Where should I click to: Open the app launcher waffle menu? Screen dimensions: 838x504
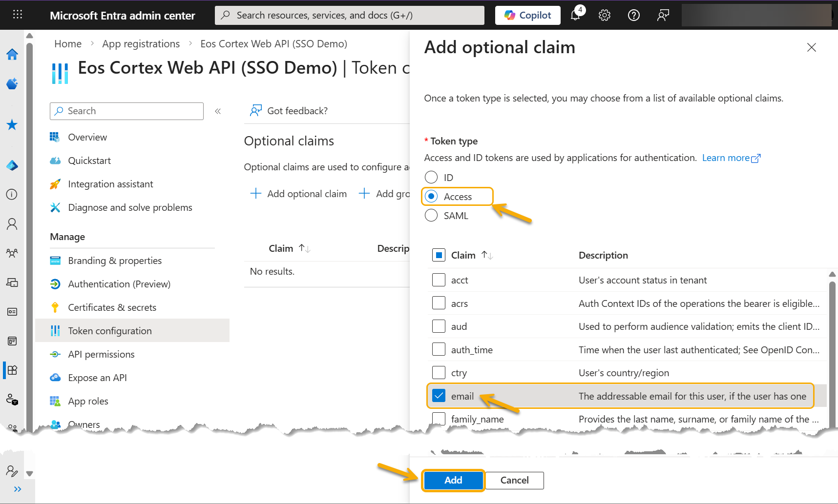[x=18, y=15]
